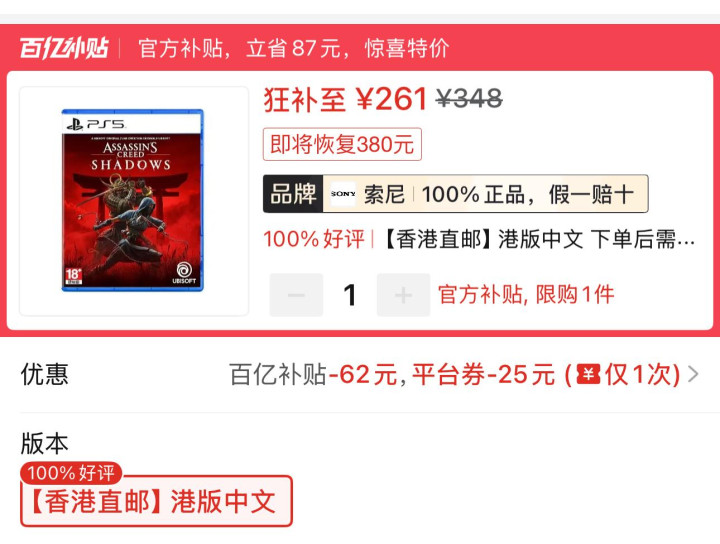
Task: Select the quantity field showing 1
Action: point(350,295)
